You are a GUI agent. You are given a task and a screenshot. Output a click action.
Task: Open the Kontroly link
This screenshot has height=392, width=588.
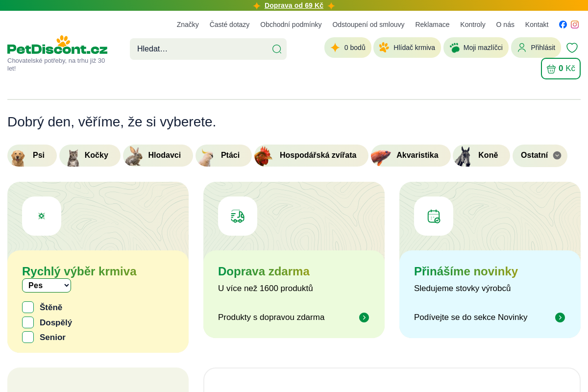473,24
